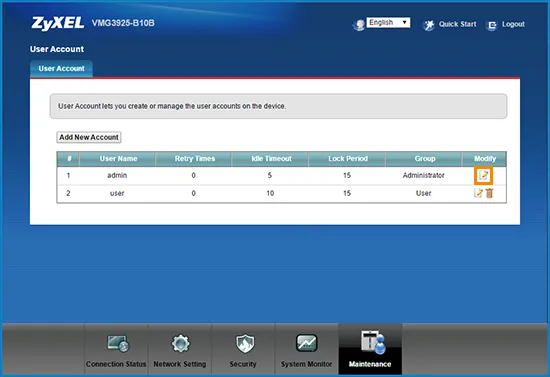The height and width of the screenshot is (377, 550).
Task: Click the User Name column header
Action: (x=118, y=159)
